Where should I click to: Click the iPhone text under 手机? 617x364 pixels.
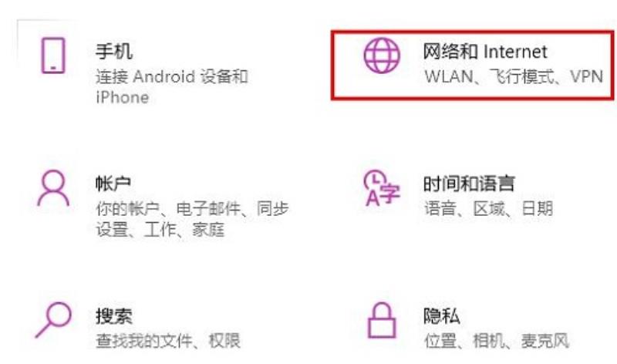coord(123,97)
